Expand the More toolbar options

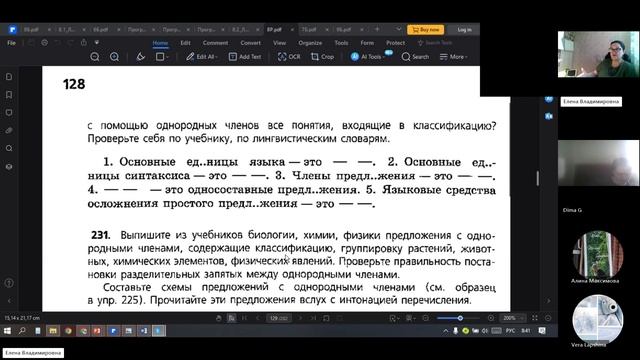click(x=453, y=57)
